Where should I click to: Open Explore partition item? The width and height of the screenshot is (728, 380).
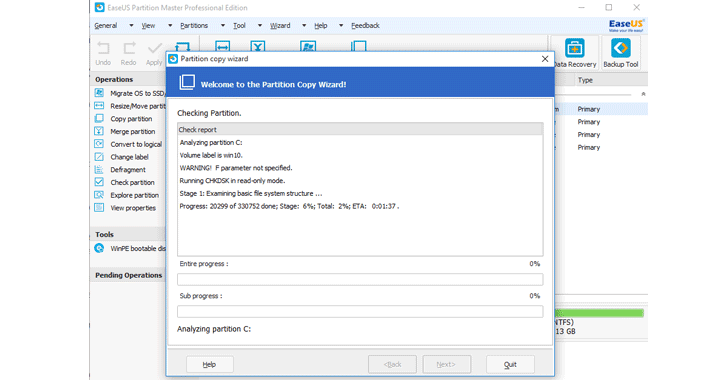point(127,195)
